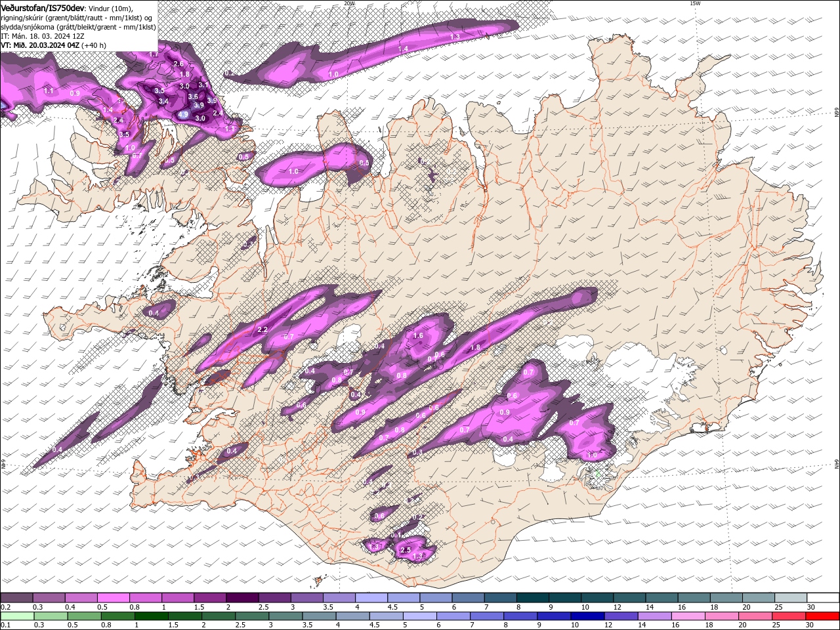Click the 3.1 precipitation value label on the map
Screen dimensions: 840x630
(203, 85)
